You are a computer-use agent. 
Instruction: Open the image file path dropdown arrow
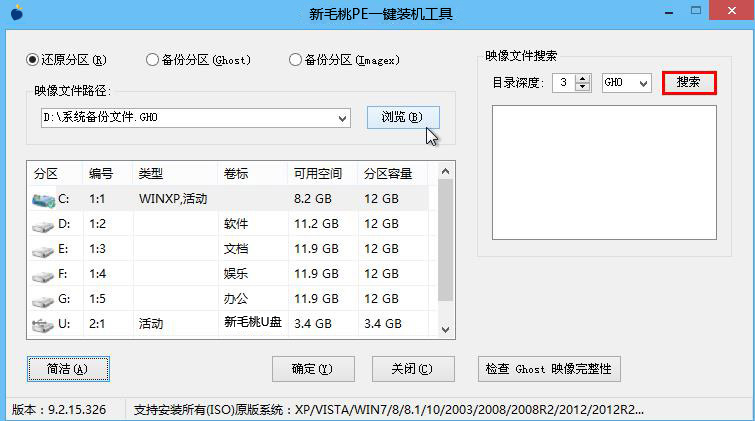click(342, 118)
